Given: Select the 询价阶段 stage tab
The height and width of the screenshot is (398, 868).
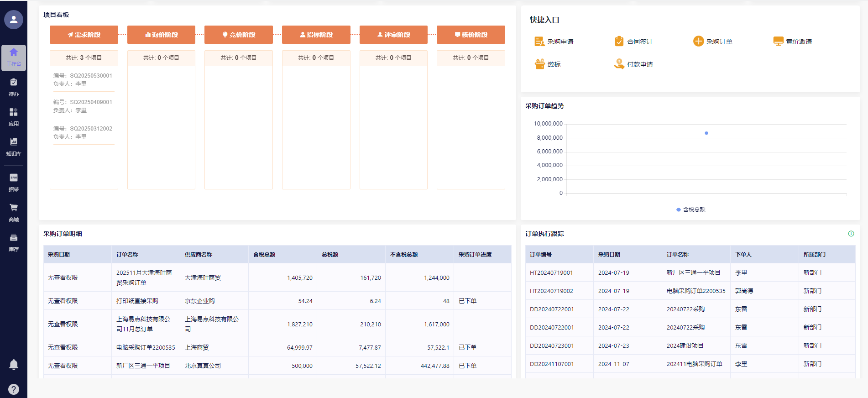Looking at the screenshot, I should click(161, 35).
